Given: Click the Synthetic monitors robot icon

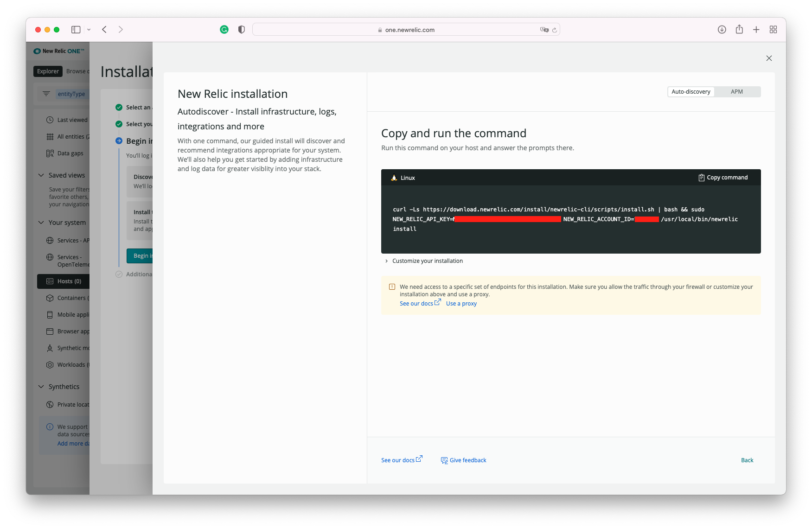Looking at the screenshot, I should [x=50, y=348].
